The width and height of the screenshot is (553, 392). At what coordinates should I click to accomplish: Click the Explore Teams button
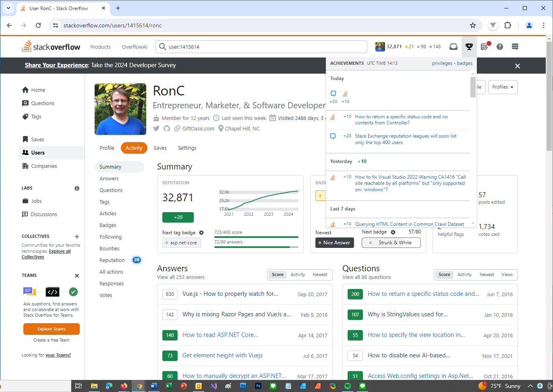click(52, 329)
